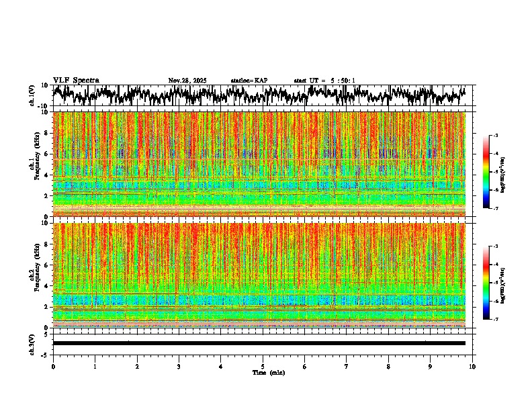Click time axis tick label '9'
Screen dimensions: 532x411
(x=430, y=367)
